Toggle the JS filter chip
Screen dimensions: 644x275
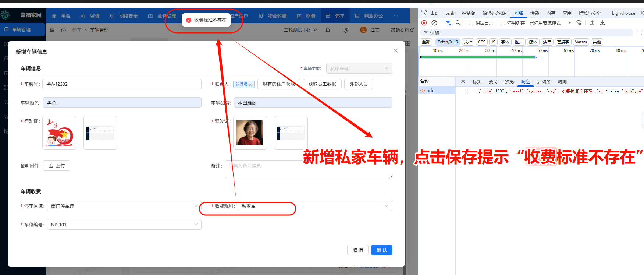click(x=493, y=42)
